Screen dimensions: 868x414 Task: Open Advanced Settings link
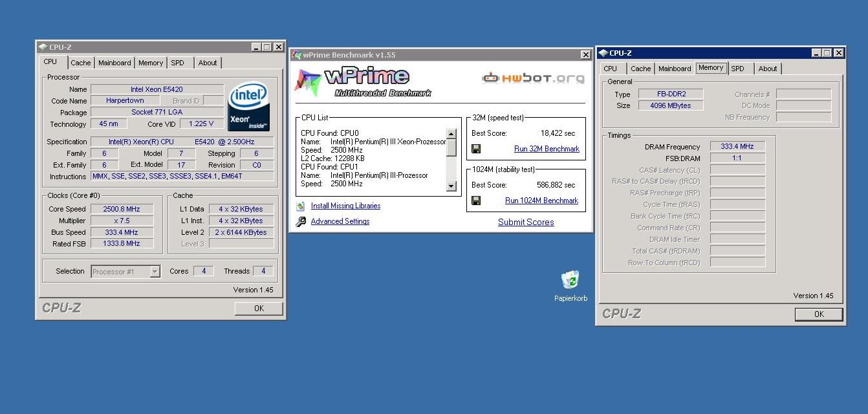(x=340, y=221)
